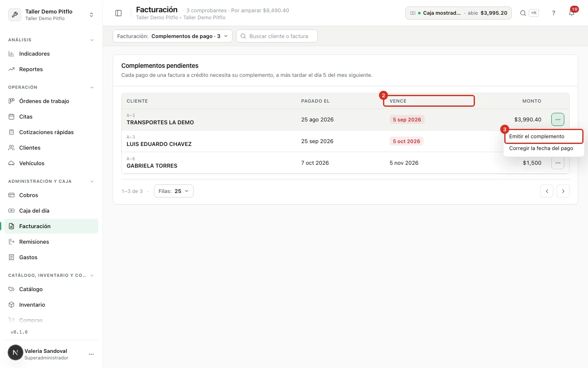Select Facturación in the sidebar
588x368 pixels.
point(51,226)
